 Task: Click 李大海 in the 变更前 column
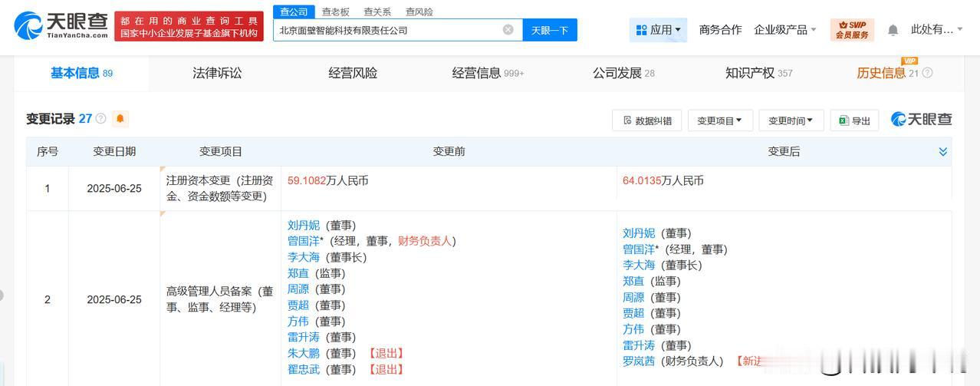click(x=304, y=257)
